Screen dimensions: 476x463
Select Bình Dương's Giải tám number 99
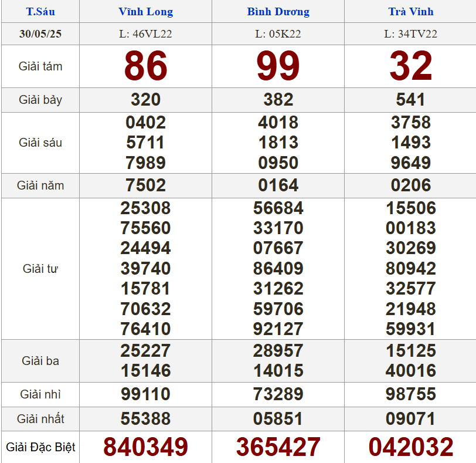(x=278, y=66)
